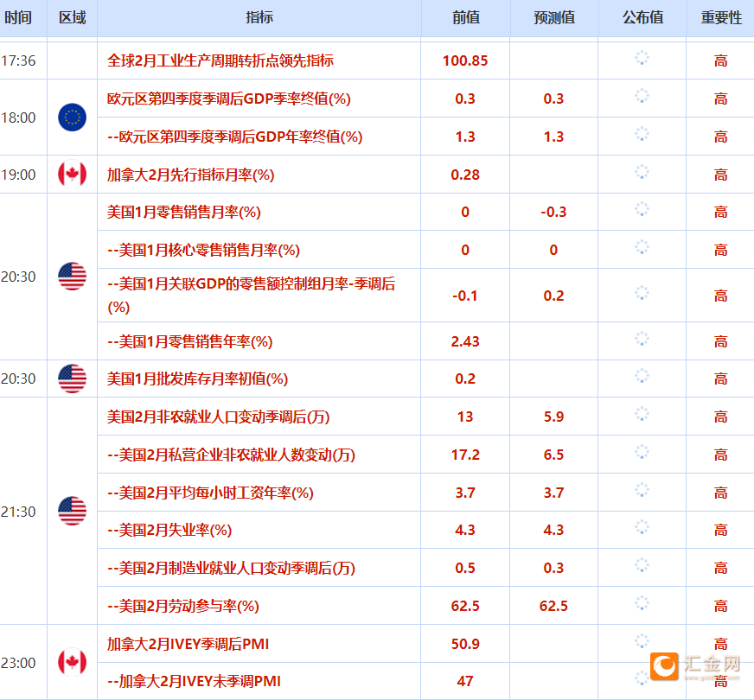
Task: Click the 高 label on the 美国2月失业率 row
Action: click(x=720, y=530)
